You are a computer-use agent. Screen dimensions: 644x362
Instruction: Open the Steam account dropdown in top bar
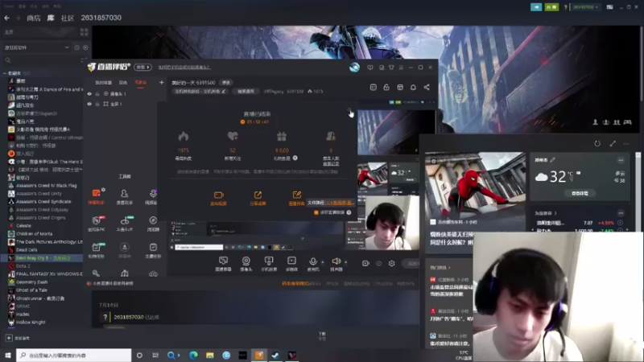[x=585, y=7]
